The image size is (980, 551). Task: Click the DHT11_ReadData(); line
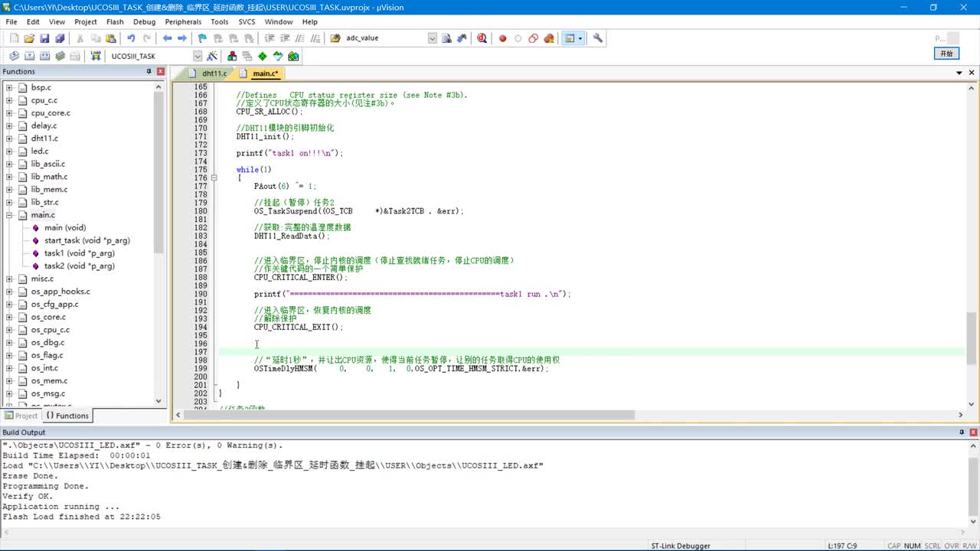click(292, 236)
